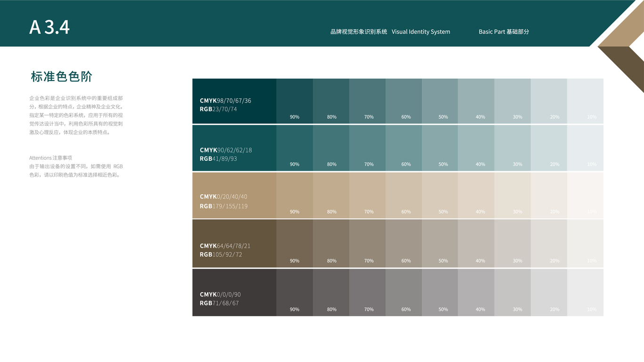
Task: Click the text RGB23/70/74
Action: click(218, 109)
